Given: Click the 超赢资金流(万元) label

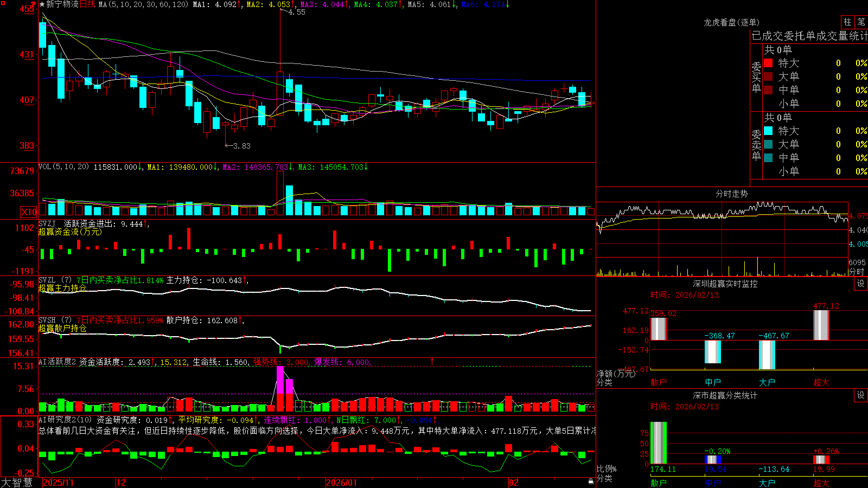Looking at the screenshot, I should [x=70, y=232].
